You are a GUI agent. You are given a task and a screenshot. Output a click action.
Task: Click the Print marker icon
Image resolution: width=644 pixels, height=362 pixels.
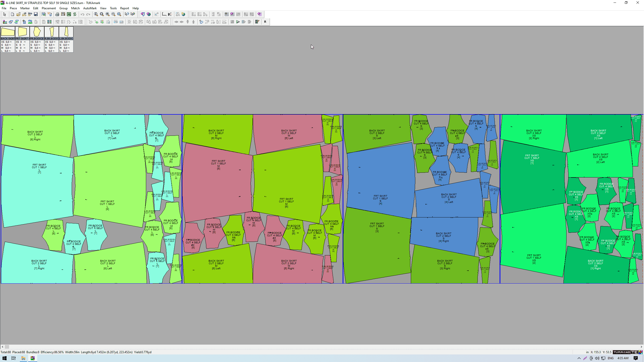(x=57, y=14)
